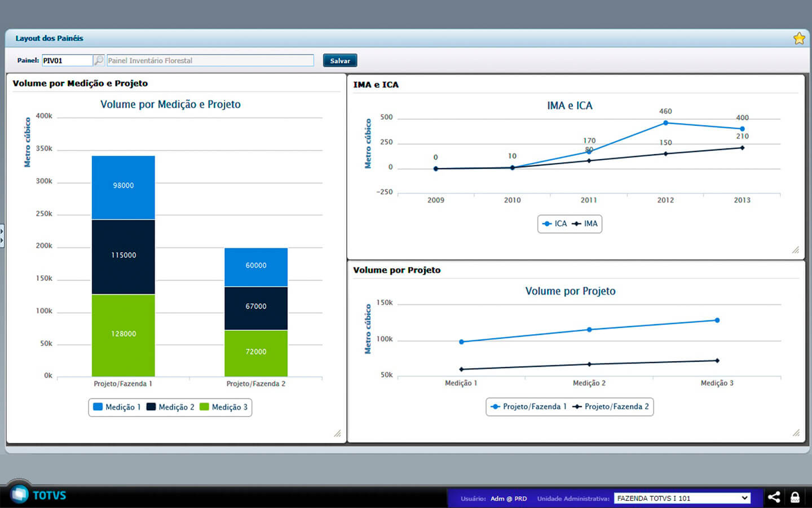Click the magnifier search icon beside Painel
The width and height of the screenshot is (812, 508).
99,60
